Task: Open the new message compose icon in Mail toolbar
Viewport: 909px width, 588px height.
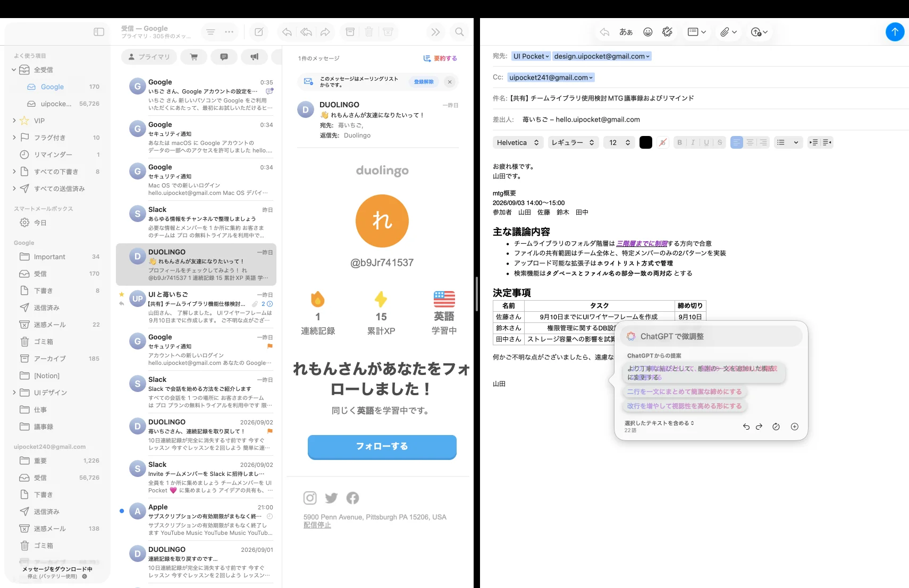Action: coord(259,32)
